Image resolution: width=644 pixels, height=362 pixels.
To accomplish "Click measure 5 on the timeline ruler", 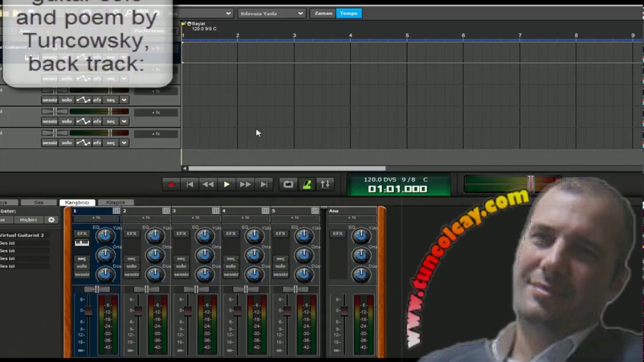I will [x=407, y=35].
